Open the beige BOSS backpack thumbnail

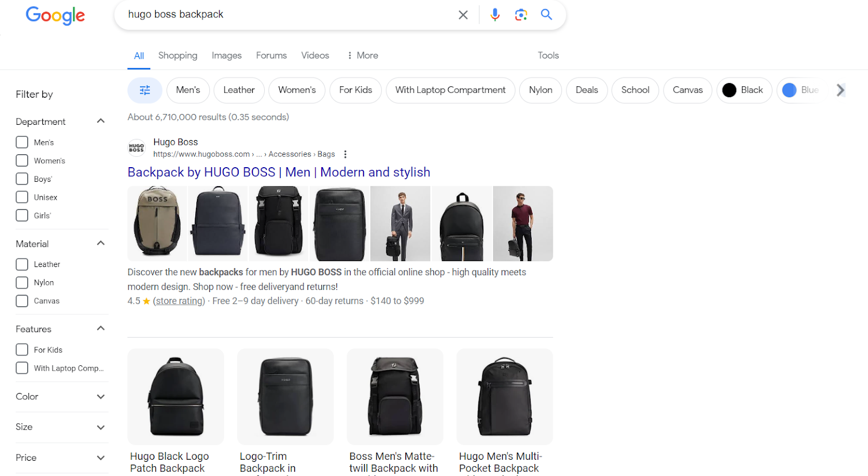coord(157,224)
